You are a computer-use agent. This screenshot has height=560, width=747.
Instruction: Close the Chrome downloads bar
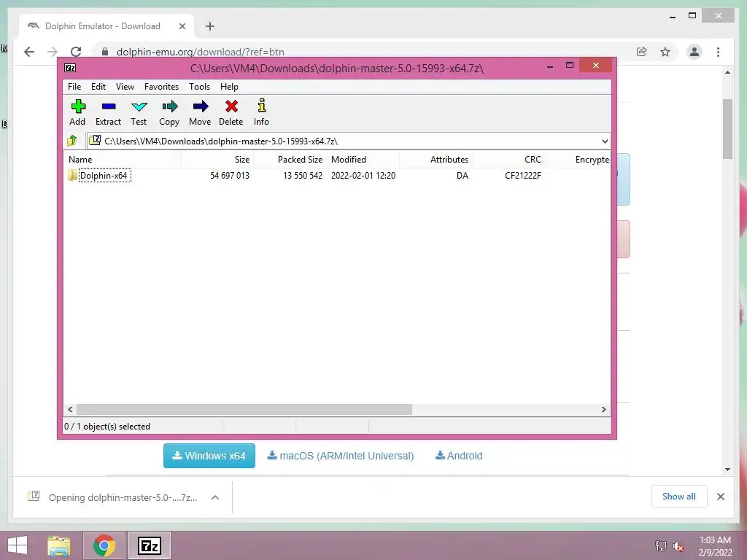(720, 497)
